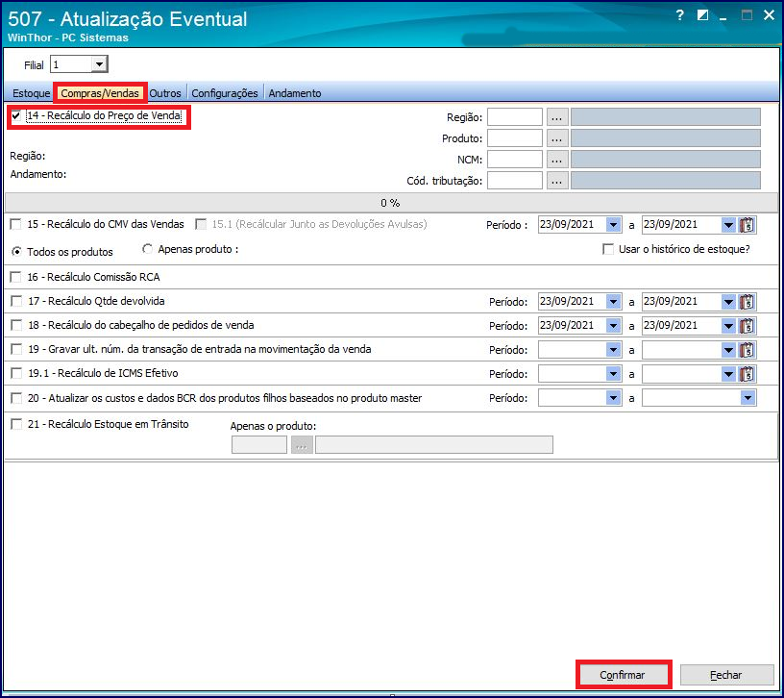Click 'WinThor - PC Sistemas' subtitle text
784x698 pixels.
tap(68, 37)
